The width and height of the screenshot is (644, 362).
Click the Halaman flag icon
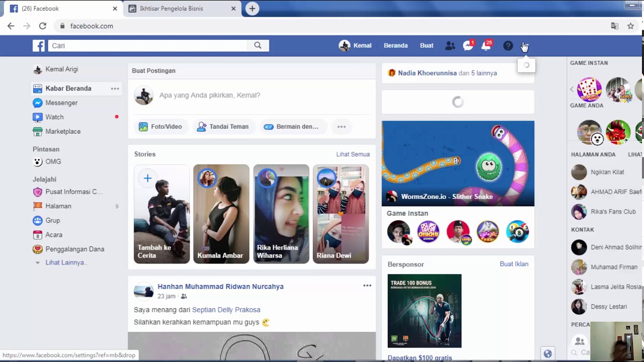coord(37,206)
